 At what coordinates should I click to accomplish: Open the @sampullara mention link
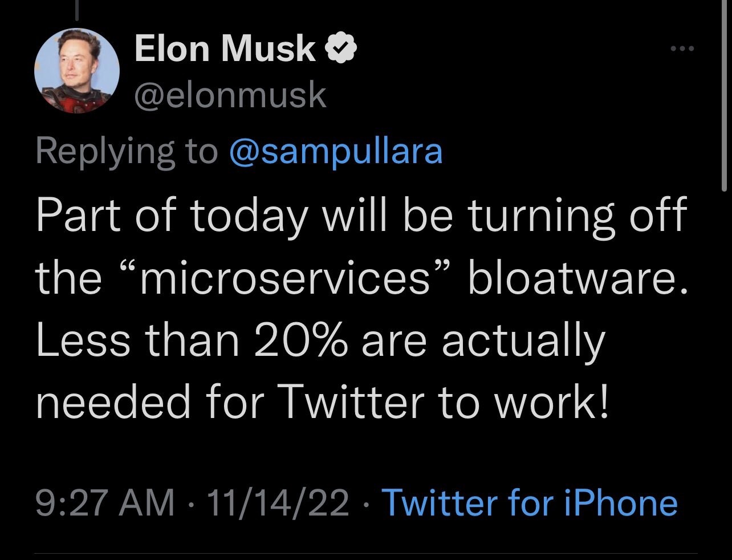click(x=335, y=151)
